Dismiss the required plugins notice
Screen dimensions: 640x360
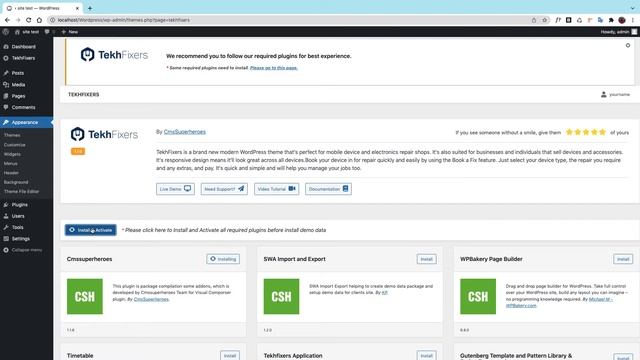(x=628, y=45)
